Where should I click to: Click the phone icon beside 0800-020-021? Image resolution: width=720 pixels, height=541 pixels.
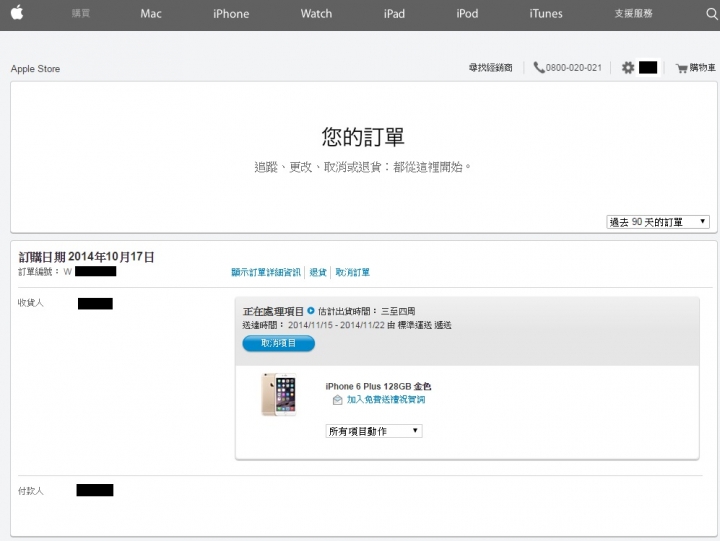[539, 68]
